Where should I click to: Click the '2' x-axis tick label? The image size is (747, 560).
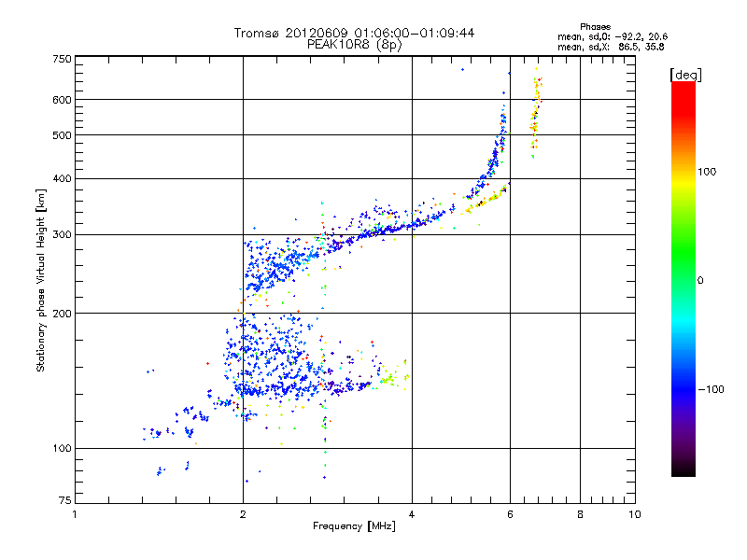(x=243, y=515)
